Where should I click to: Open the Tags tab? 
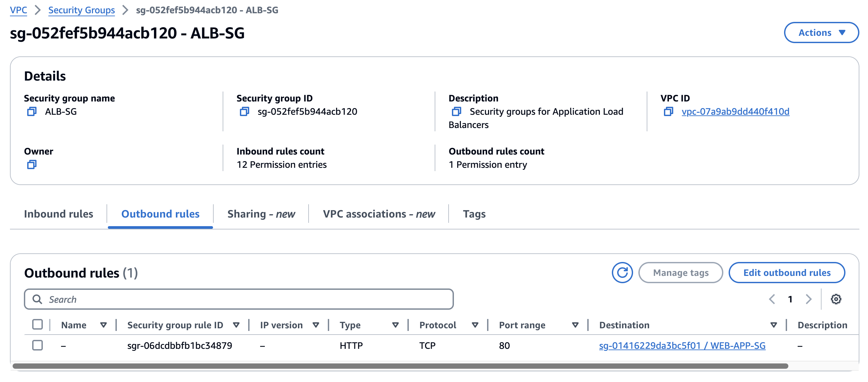click(x=474, y=214)
